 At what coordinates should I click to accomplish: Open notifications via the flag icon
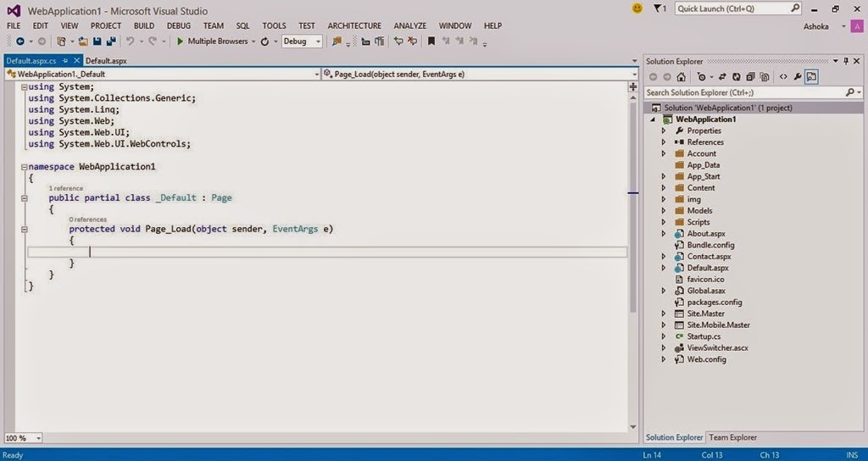tap(658, 8)
